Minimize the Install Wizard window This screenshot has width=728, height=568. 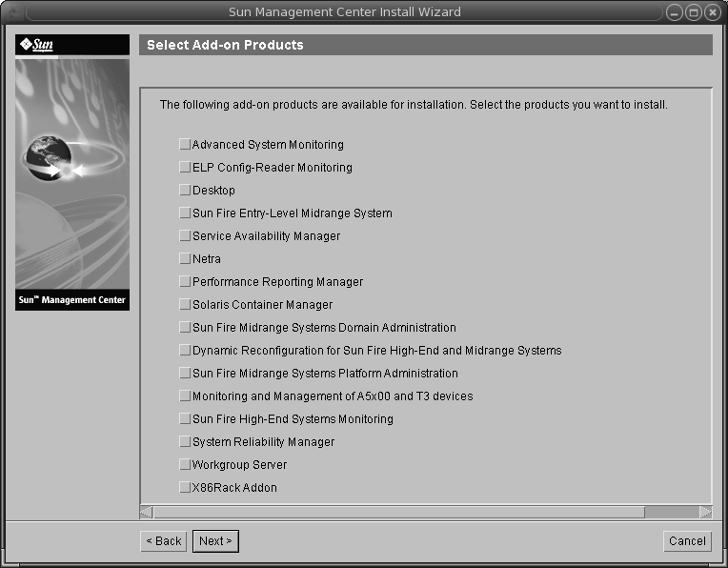[674, 12]
